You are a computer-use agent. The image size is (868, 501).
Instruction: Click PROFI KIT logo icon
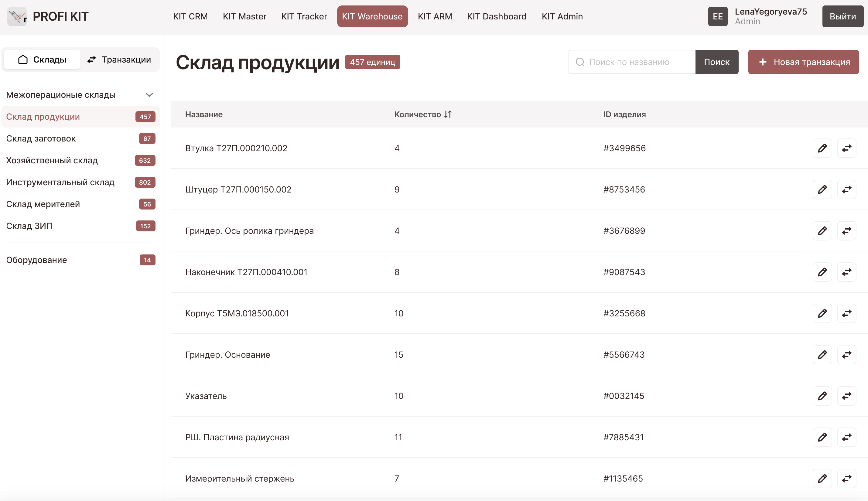coord(17,16)
